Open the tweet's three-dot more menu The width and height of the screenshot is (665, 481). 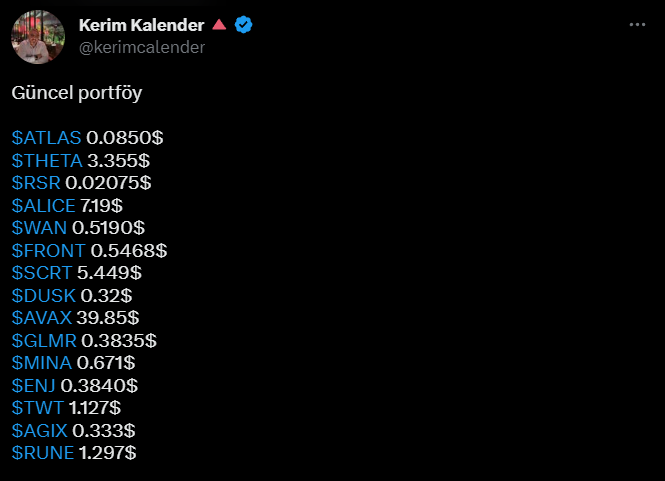[x=637, y=25]
